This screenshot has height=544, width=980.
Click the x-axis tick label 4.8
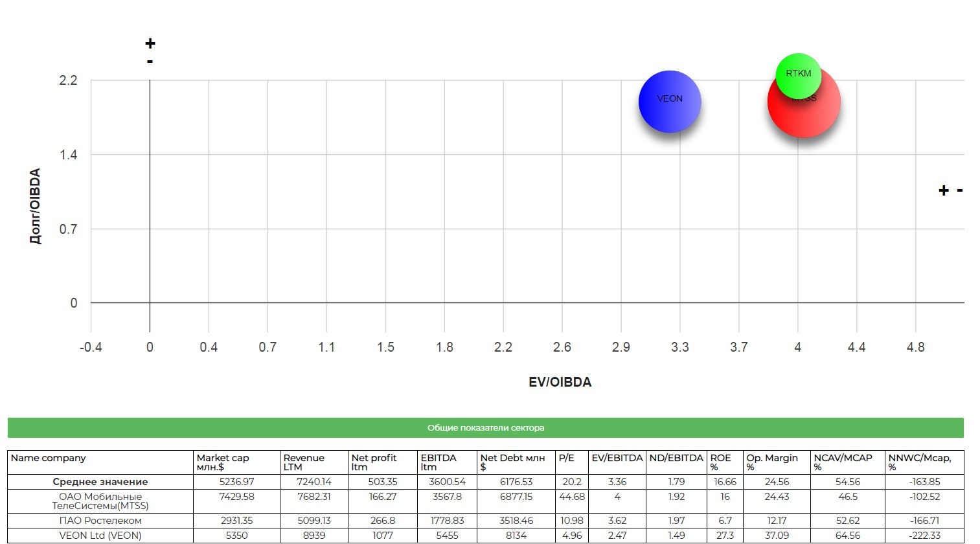tap(915, 347)
